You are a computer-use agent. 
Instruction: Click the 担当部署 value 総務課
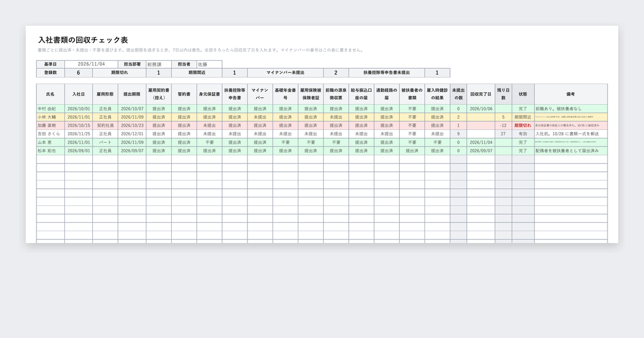[x=158, y=64]
